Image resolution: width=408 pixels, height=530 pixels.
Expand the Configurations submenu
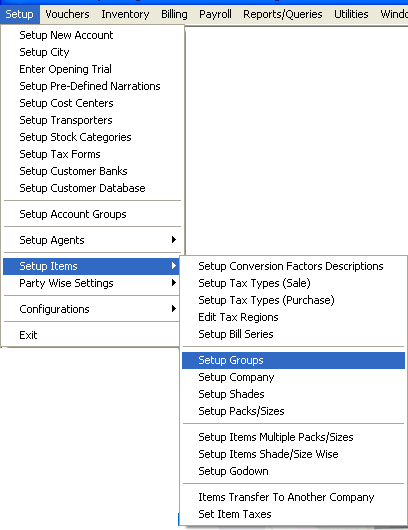(91, 309)
